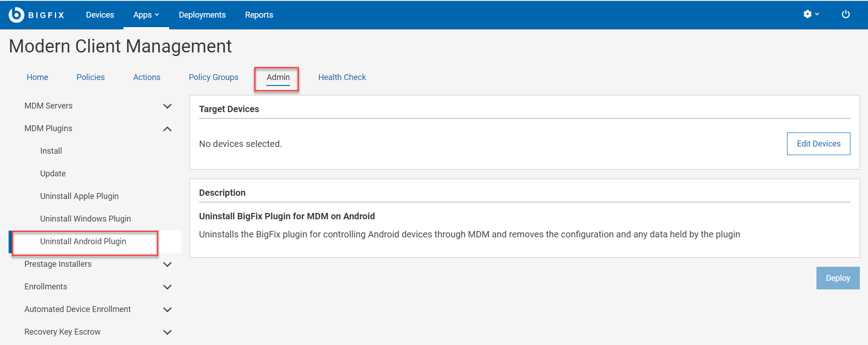Expand the Enrollments section
Screen dimensions: 868x345
pyautogui.click(x=167, y=287)
